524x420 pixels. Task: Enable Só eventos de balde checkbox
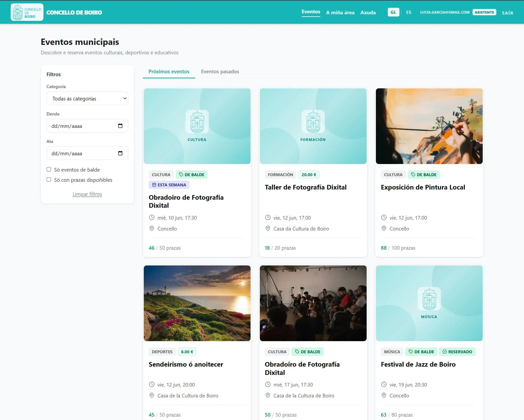pyautogui.click(x=49, y=169)
